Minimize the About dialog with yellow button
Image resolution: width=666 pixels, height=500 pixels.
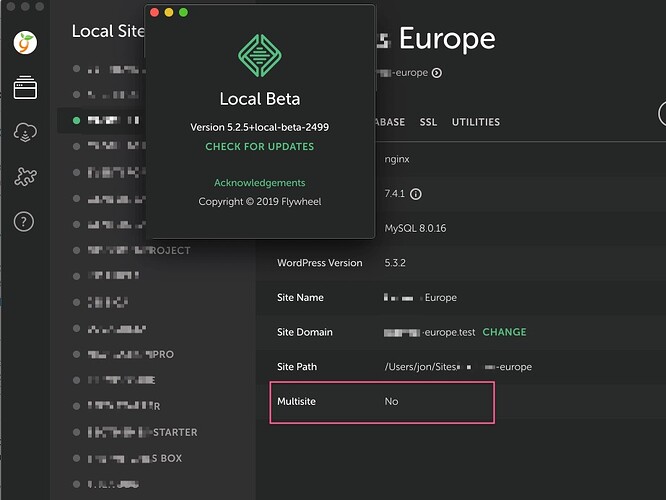point(169,12)
